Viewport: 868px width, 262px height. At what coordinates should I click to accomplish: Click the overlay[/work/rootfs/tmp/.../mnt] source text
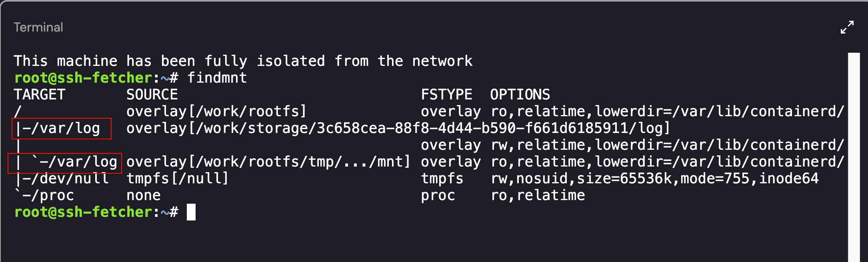pos(268,162)
